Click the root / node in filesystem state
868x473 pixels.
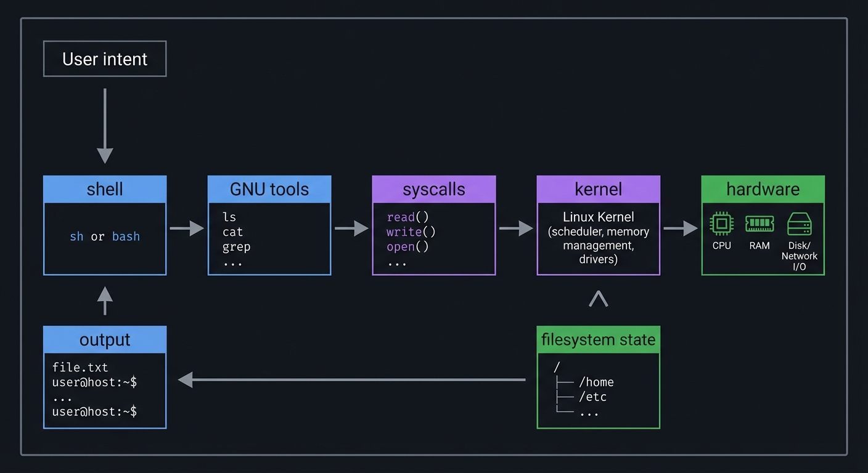coord(557,366)
